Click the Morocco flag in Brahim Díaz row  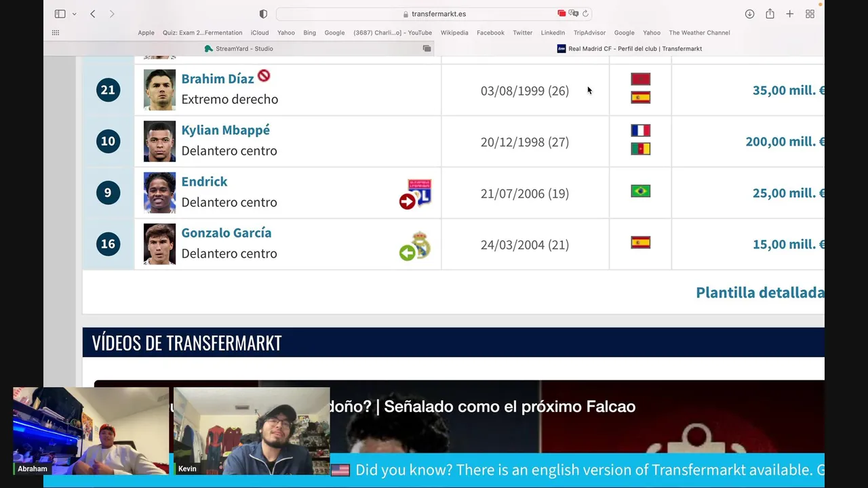(640, 79)
